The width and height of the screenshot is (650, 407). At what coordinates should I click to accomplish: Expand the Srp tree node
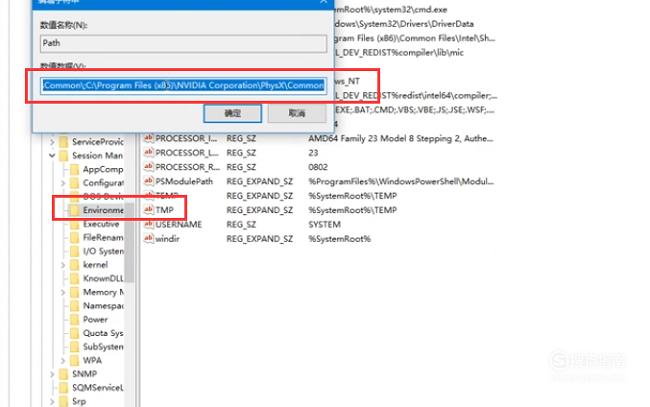click(52, 402)
